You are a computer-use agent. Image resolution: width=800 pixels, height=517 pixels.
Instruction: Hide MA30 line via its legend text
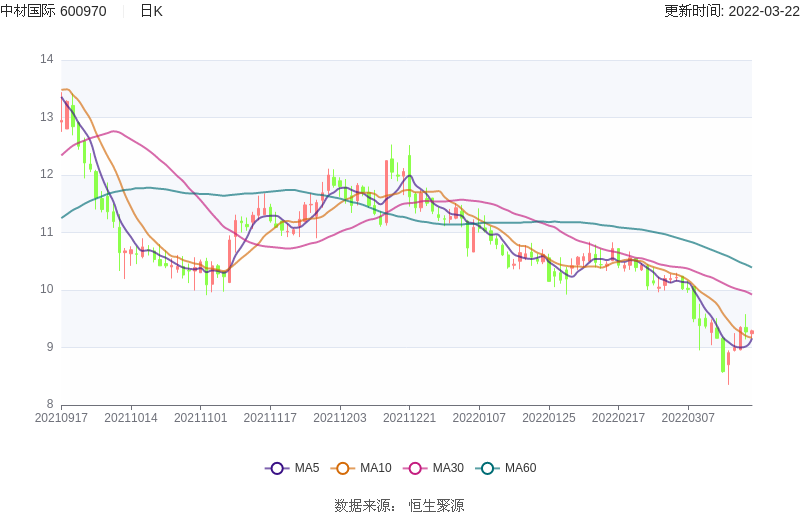coord(448,468)
